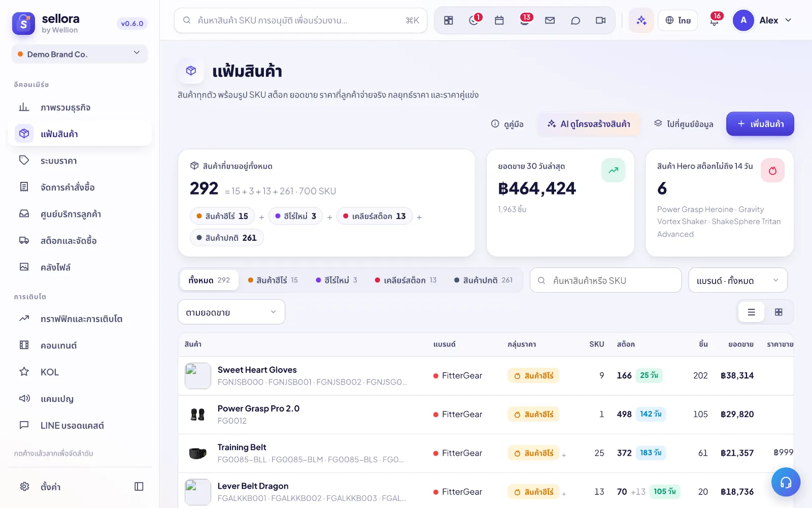Open the AI sparkle assistant icon
This screenshot has width=812, height=508.
click(x=641, y=20)
